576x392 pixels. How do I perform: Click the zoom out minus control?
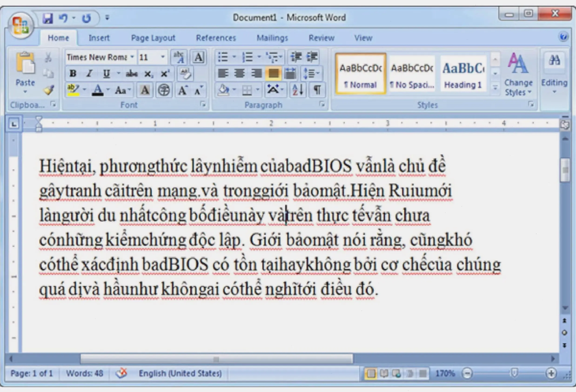(468, 373)
